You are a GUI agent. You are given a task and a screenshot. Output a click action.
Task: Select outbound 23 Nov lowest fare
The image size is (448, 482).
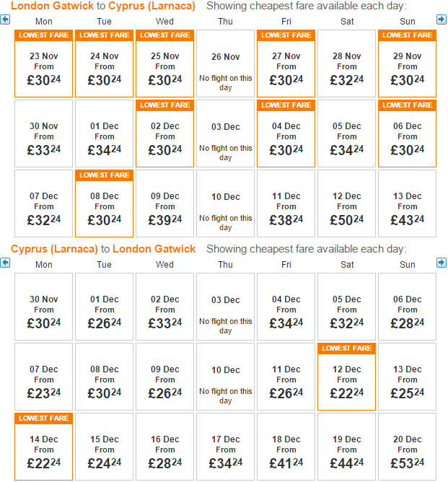coord(43,63)
